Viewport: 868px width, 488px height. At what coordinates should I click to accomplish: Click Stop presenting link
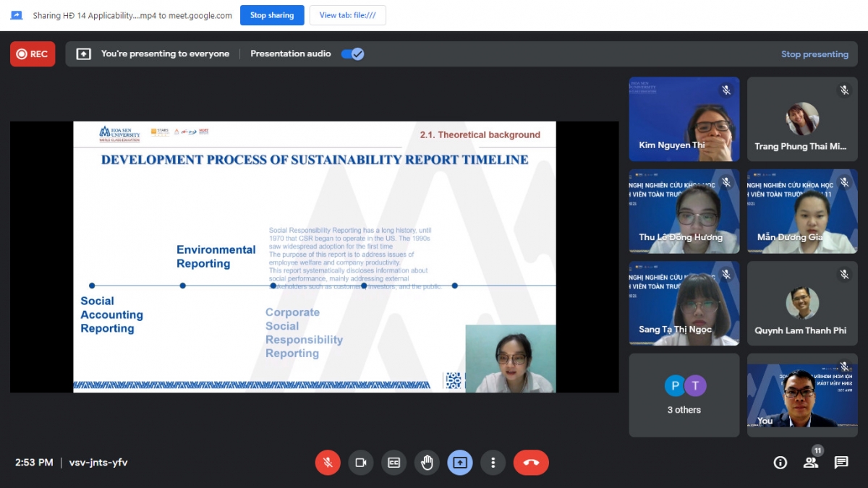[814, 54]
